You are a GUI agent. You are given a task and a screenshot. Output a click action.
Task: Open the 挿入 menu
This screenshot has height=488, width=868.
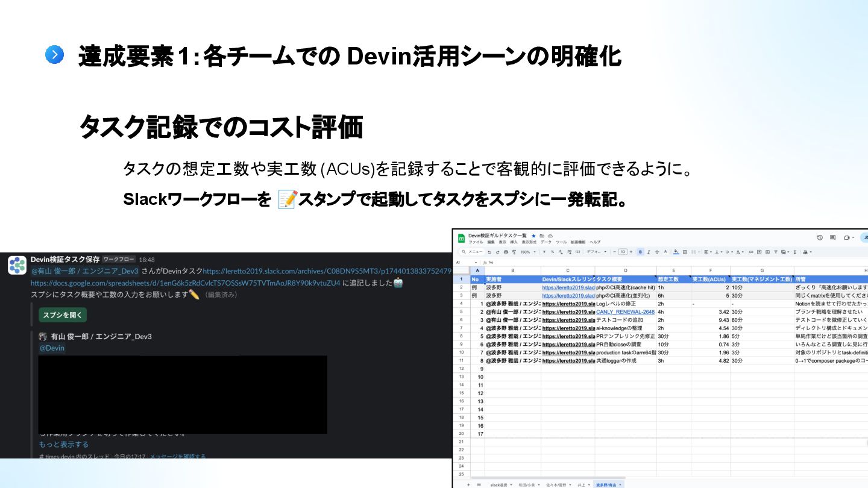coord(514,242)
